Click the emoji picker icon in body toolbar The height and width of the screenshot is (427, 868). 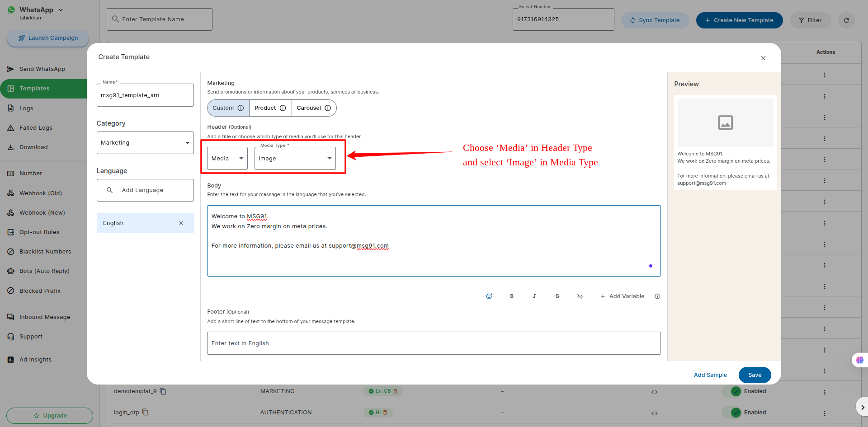pos(489,296)
